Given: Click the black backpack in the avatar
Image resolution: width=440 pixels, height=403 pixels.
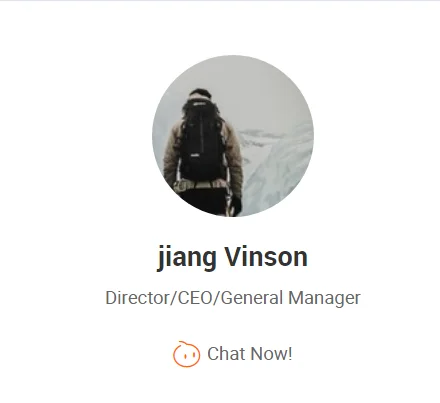Looking at the screenshot, I should (202, 140).
